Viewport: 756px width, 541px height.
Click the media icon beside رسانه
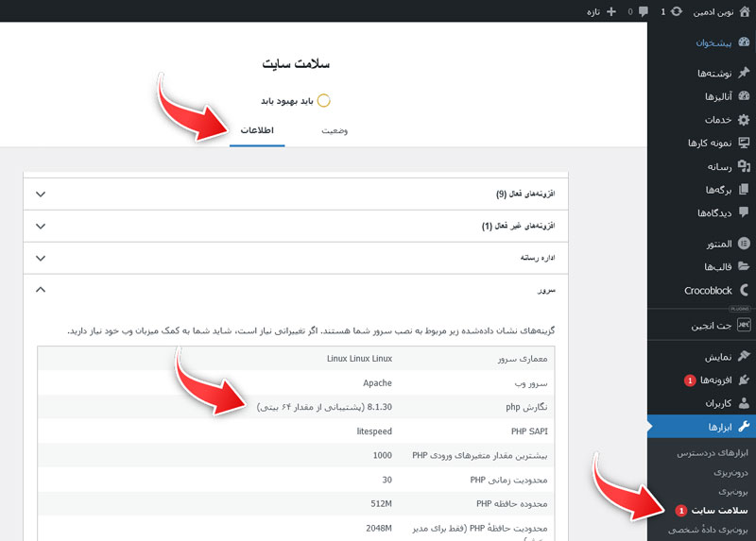pos(744,166)
